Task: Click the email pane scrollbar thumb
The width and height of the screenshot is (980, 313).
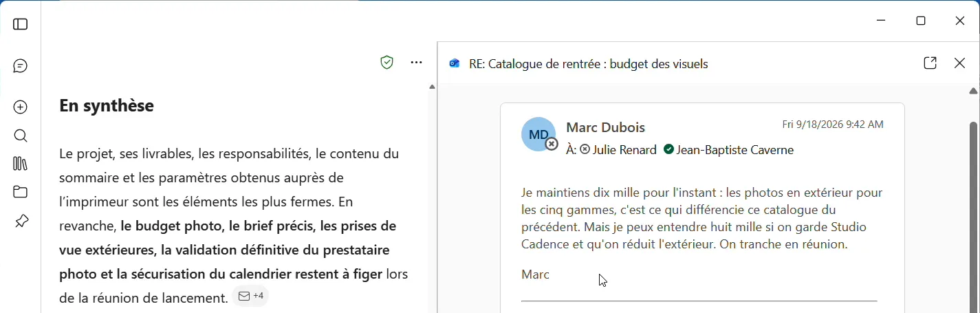Action: click(x=973, y=217)
